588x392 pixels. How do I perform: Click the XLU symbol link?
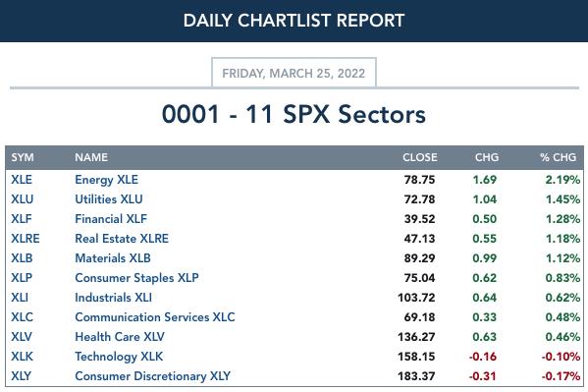tap(23, 199)
